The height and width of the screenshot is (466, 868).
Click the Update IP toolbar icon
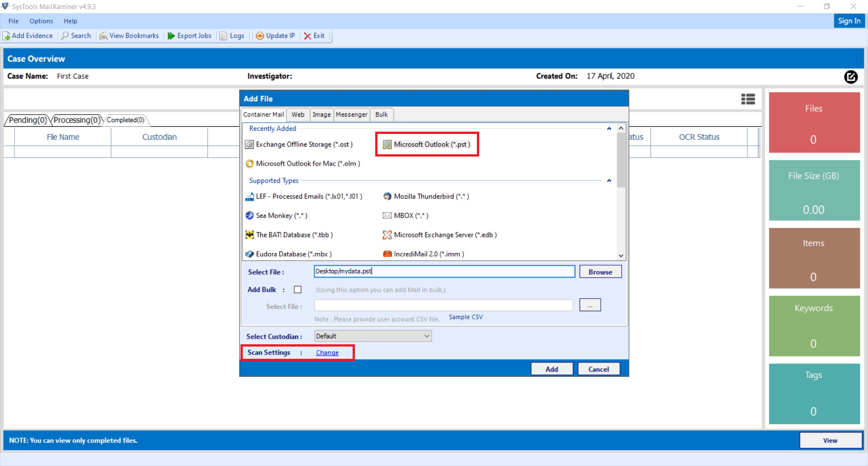click(260, 36)
